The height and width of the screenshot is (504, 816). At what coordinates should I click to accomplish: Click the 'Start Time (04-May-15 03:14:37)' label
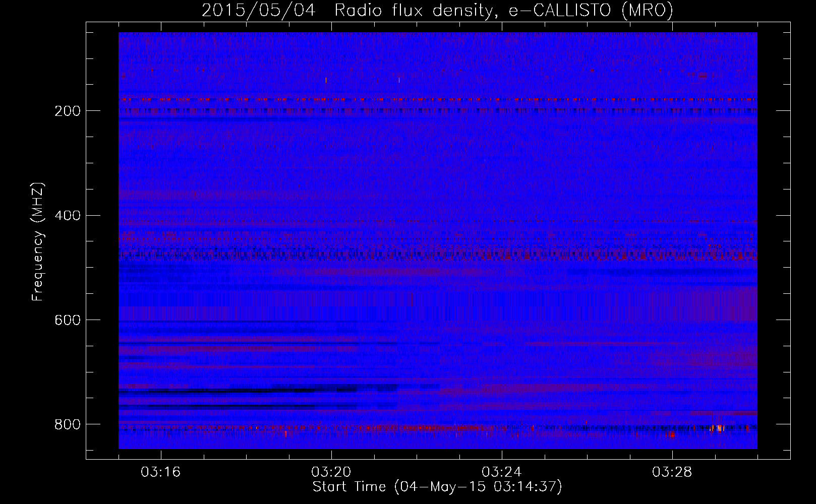[x=437, y=487]
